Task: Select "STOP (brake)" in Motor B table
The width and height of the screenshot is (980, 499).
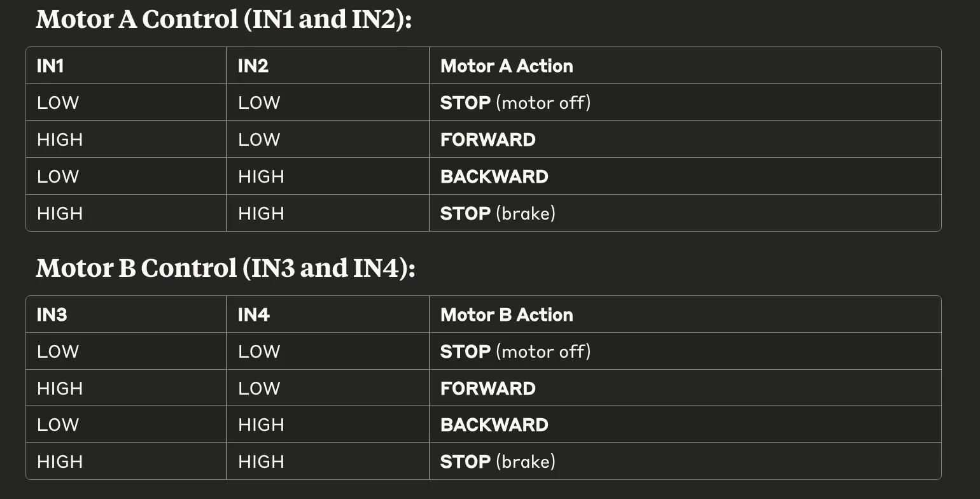Action: 498,462
